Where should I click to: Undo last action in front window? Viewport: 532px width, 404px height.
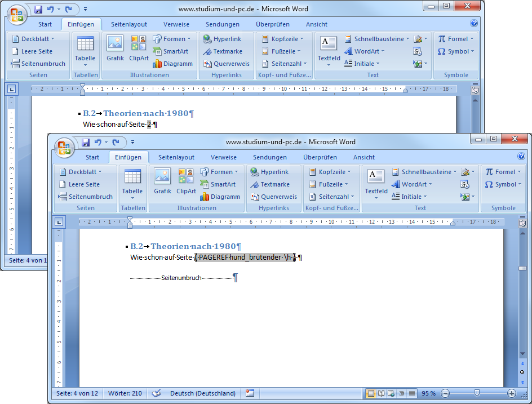[x=98, y=142]
